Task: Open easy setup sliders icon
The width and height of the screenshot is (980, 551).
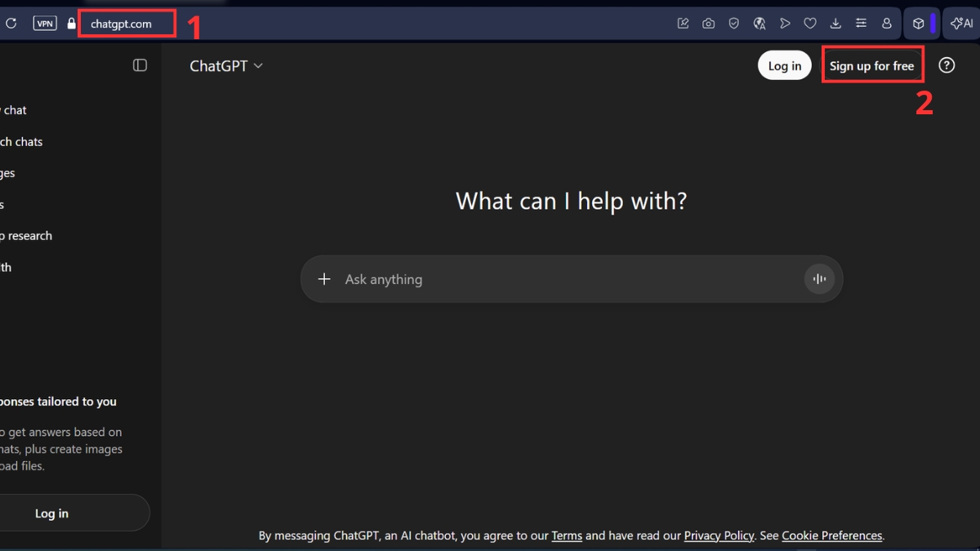Action: tap(861, 24)
